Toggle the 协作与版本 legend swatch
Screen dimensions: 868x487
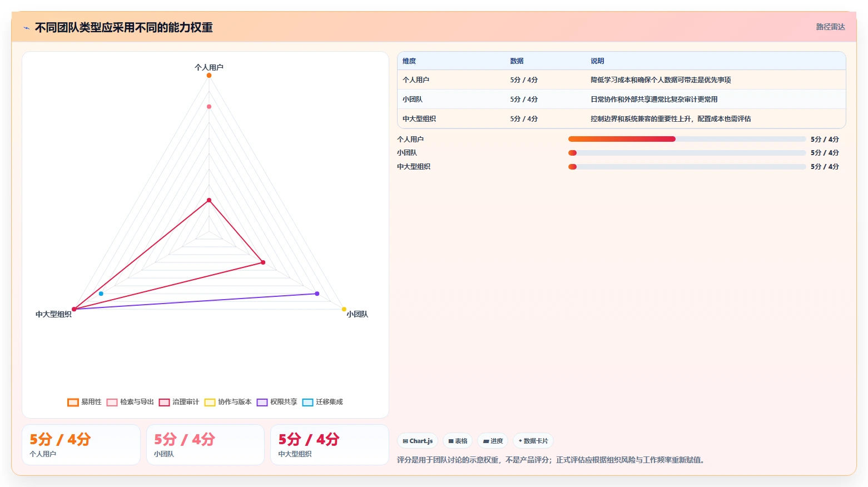tap(210, 402)
